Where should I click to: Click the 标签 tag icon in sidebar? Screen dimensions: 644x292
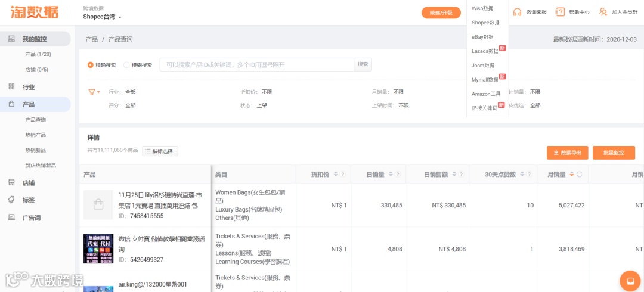pyautogui.click(x=11, y=200)
